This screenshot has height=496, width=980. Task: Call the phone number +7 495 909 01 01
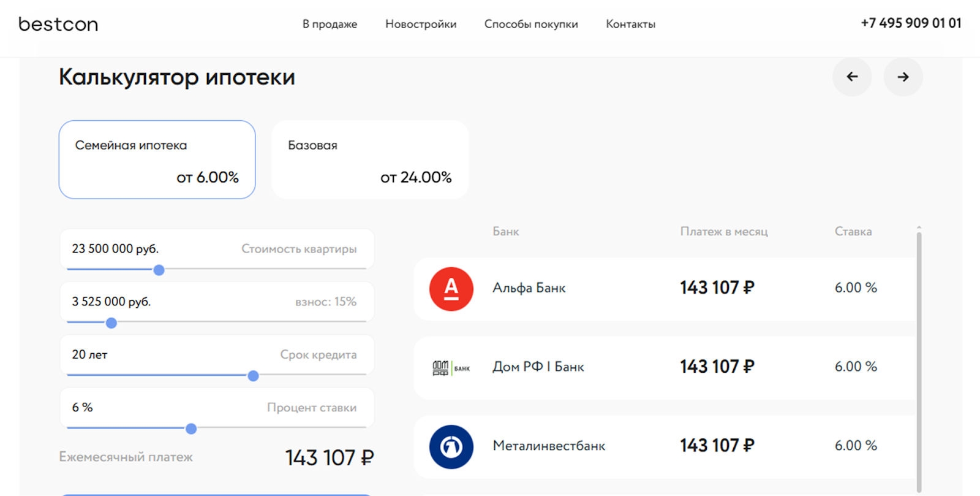point(911,23)
